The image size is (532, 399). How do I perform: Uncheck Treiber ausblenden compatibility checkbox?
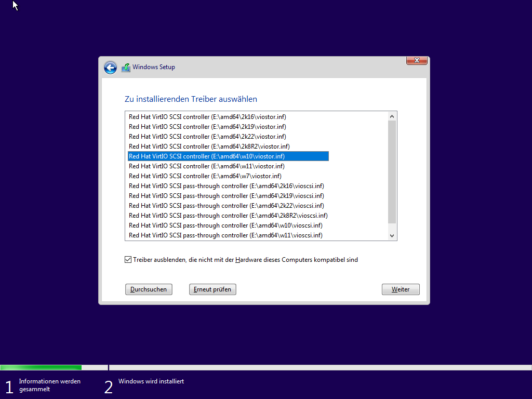click(128, 259)
